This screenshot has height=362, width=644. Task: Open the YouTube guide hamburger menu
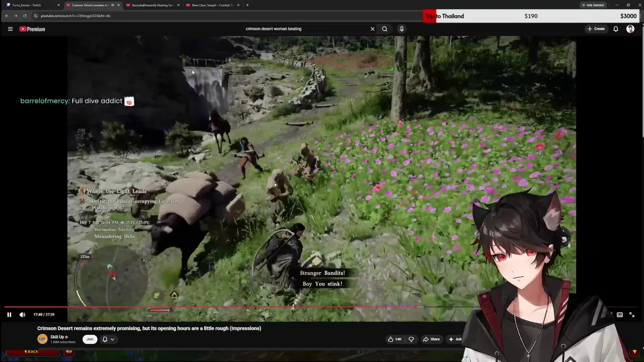[x=10, y=29]
